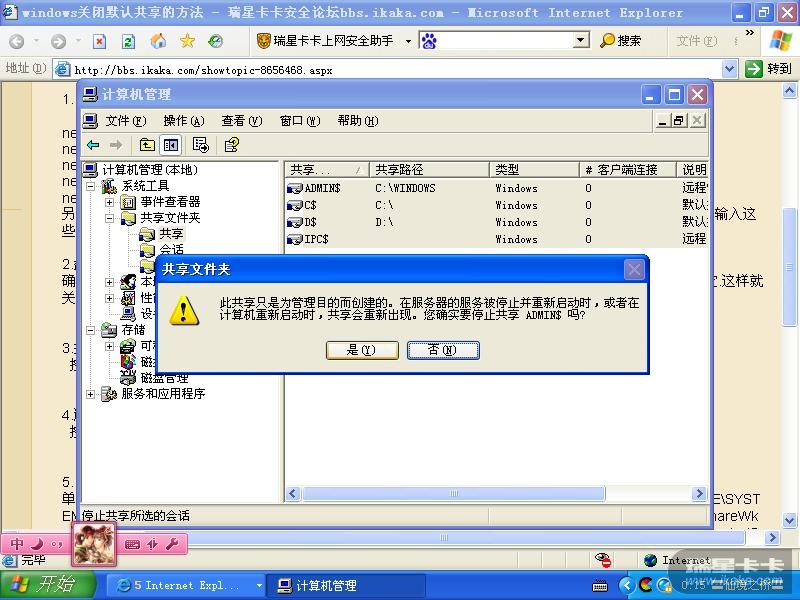
Task: Click IE back button
Action: [17, 41]
